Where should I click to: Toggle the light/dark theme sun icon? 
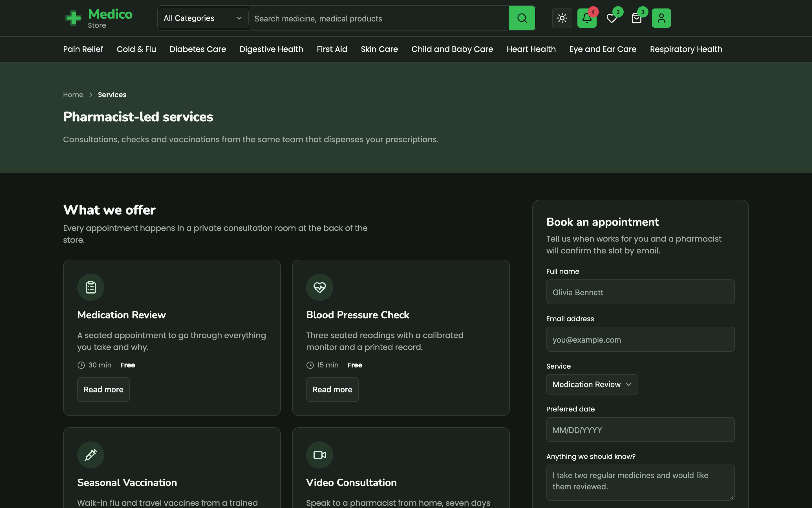[562, 18]
